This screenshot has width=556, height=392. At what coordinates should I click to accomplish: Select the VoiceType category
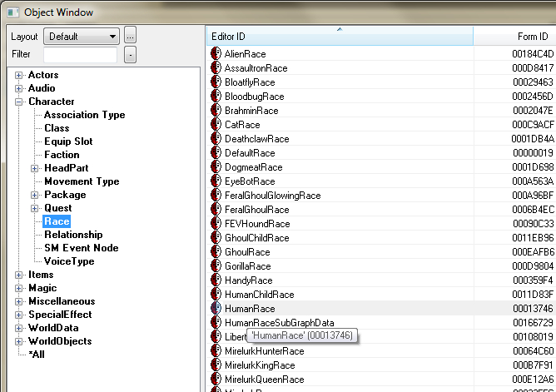(x=69, y=261)
